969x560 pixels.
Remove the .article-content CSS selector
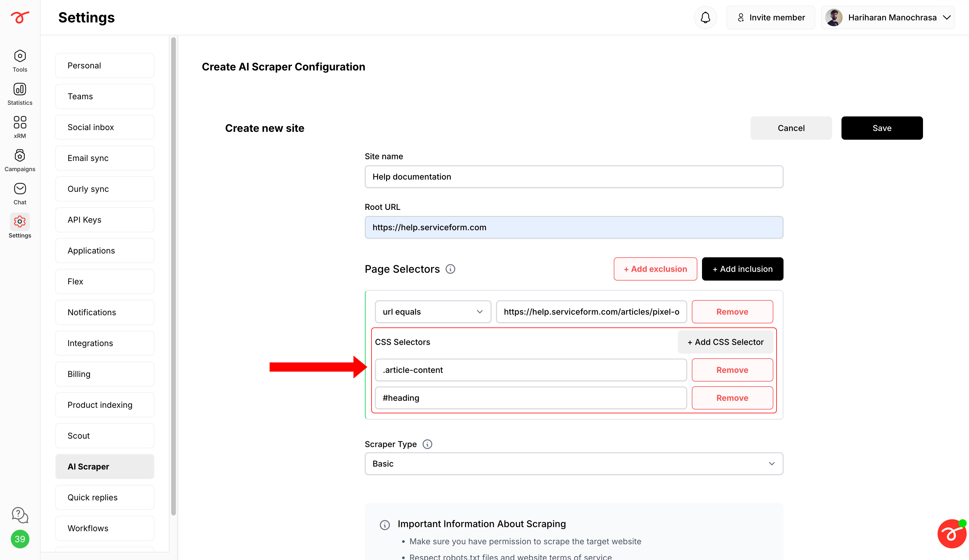point(732,370)
